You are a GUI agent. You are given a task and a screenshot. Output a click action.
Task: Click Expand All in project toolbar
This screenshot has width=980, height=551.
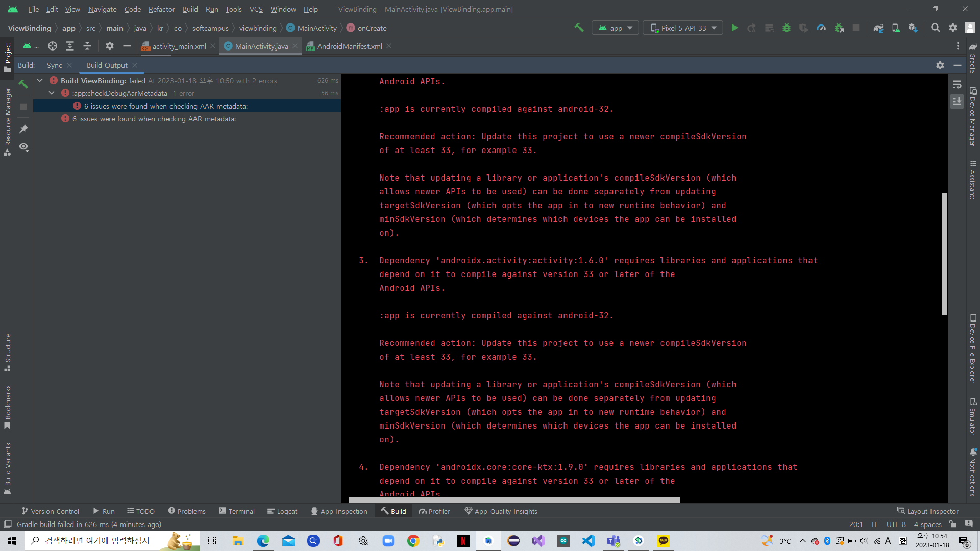click(x=70, y=46)
